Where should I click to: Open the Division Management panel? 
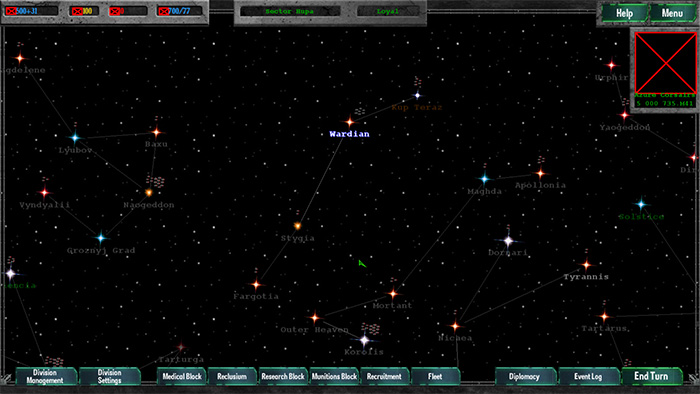pos(46,377)
